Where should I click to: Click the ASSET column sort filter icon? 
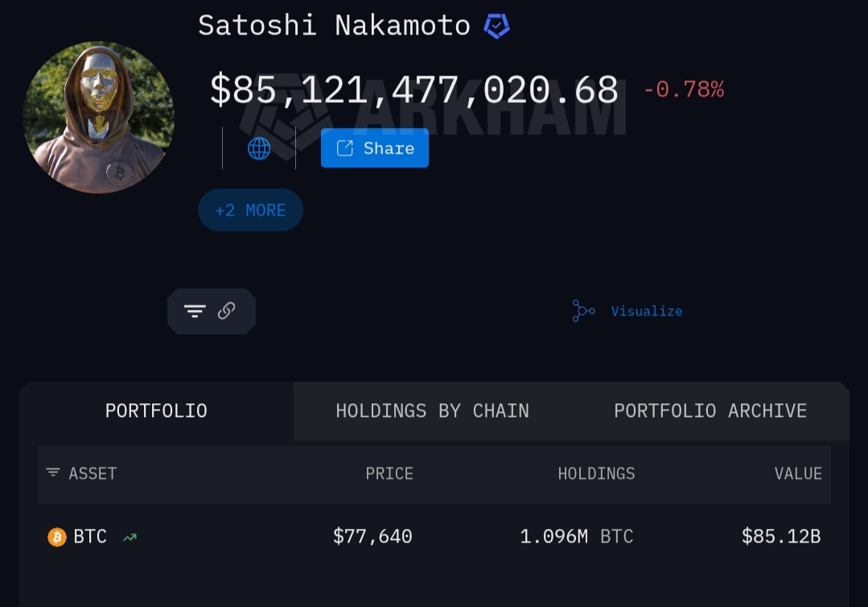coord(53,473)
